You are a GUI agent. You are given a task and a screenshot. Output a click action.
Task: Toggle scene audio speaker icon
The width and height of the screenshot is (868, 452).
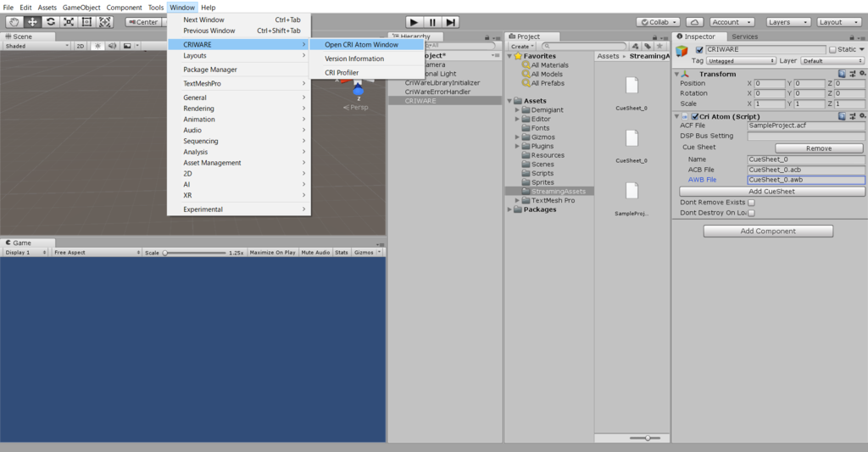[x=113, y=46]
